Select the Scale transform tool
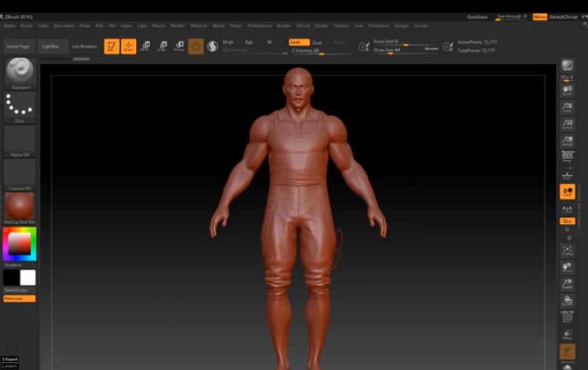 tap(162, 46)
